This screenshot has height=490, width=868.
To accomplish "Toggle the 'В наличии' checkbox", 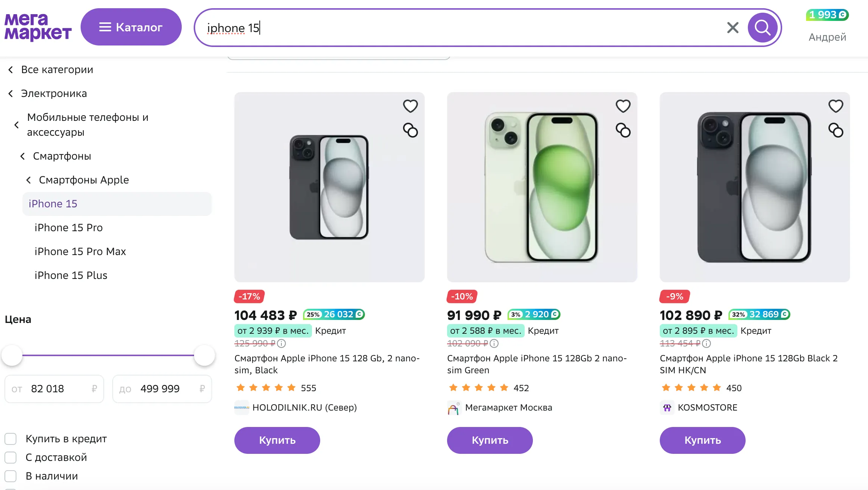I will [11, 476].
